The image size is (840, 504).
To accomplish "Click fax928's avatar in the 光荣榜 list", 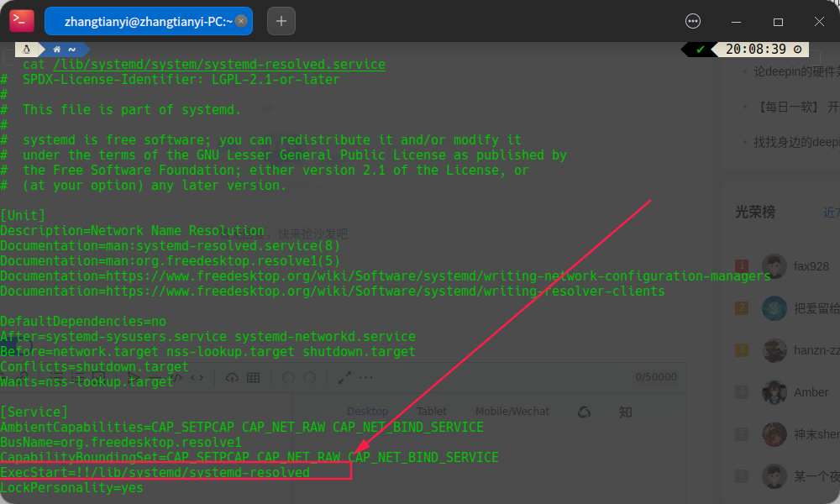I will tap(774, 265).
